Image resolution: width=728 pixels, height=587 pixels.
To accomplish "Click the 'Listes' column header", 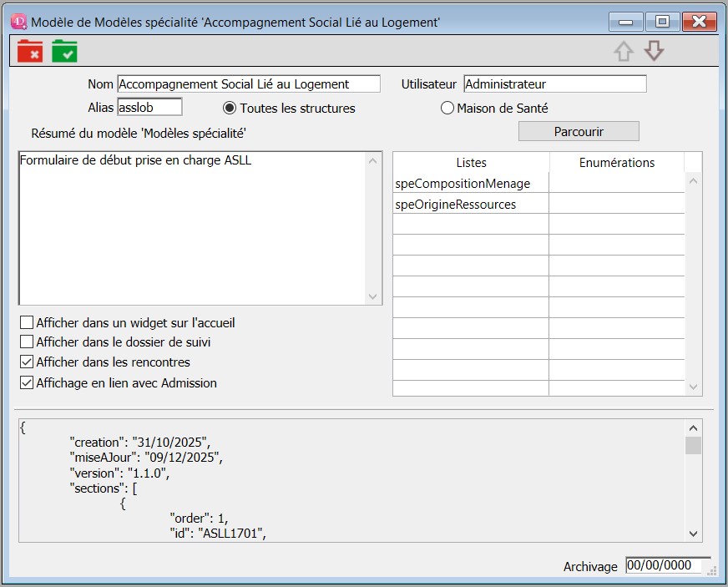I will tap(471, 163).
